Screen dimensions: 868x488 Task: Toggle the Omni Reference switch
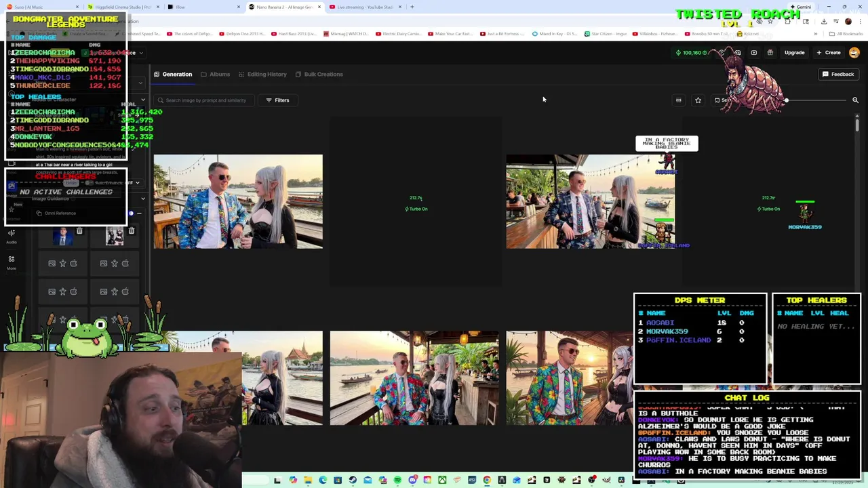click(x=132, y=213)
